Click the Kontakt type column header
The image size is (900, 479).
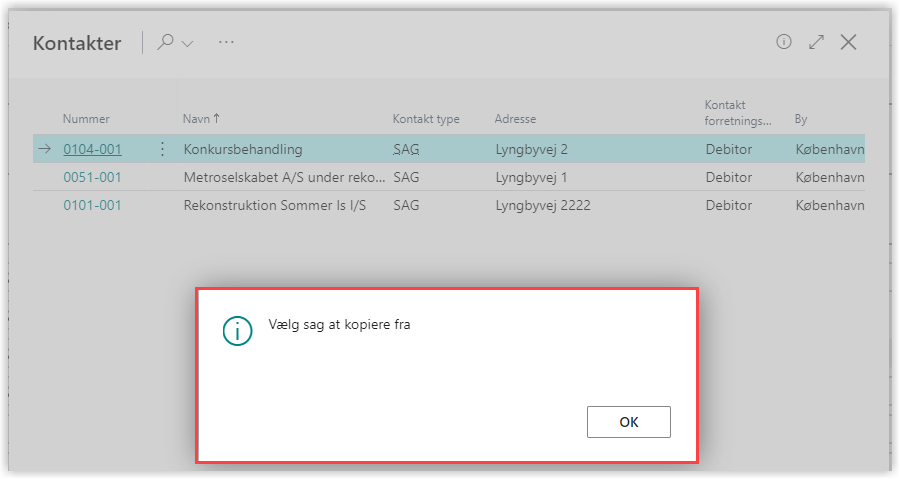[426, 119]
